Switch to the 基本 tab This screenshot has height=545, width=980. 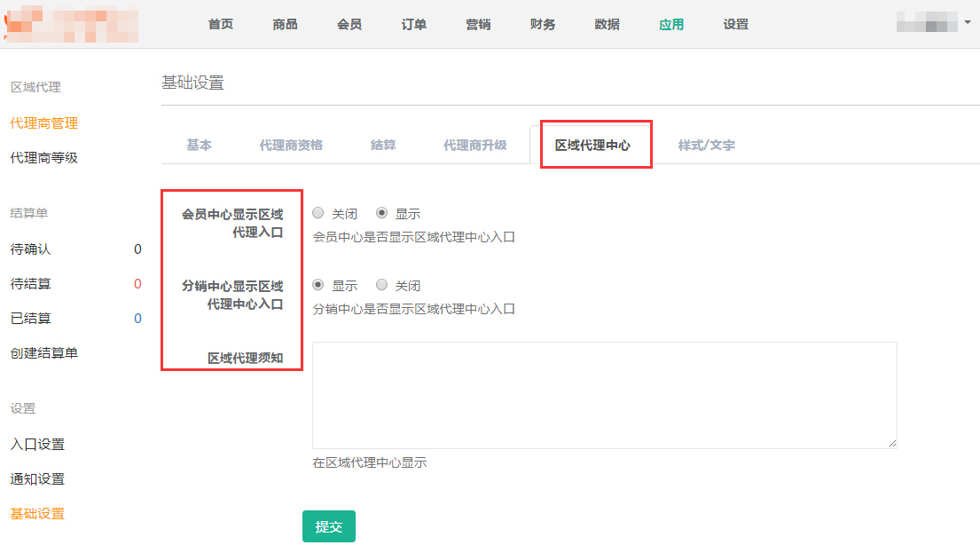tap(199, 145)
